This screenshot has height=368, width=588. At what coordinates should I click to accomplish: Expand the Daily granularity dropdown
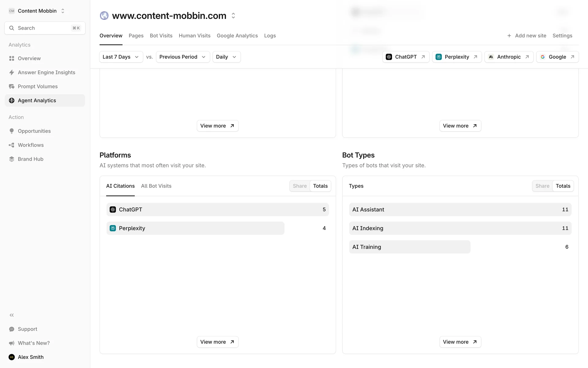click(226, 57)
